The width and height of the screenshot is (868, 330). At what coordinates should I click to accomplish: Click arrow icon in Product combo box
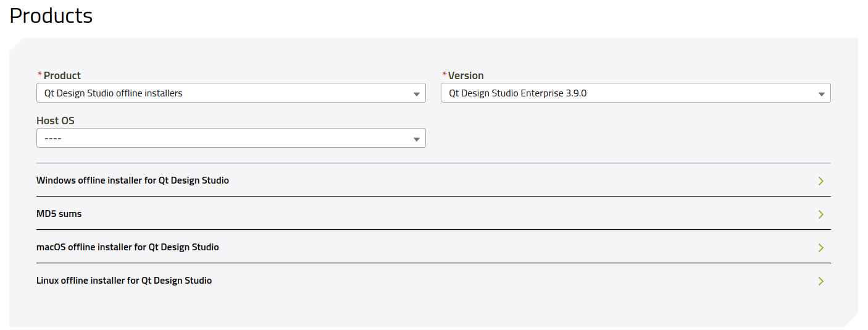pos(417,94)
